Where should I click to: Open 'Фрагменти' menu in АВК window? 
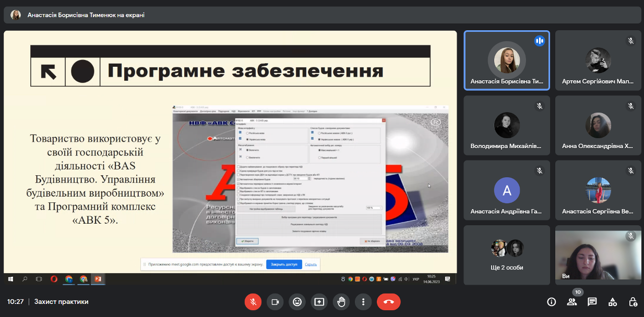click(x=244, y=111)
